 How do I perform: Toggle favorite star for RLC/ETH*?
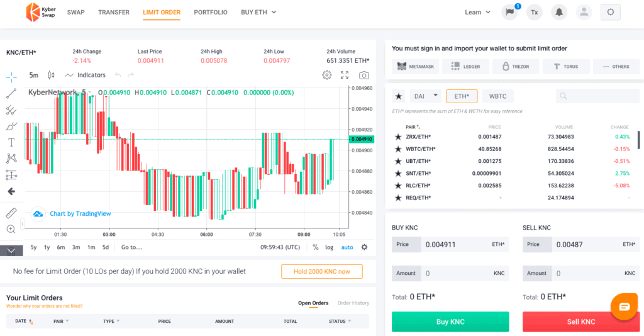[x=398, y=186]
